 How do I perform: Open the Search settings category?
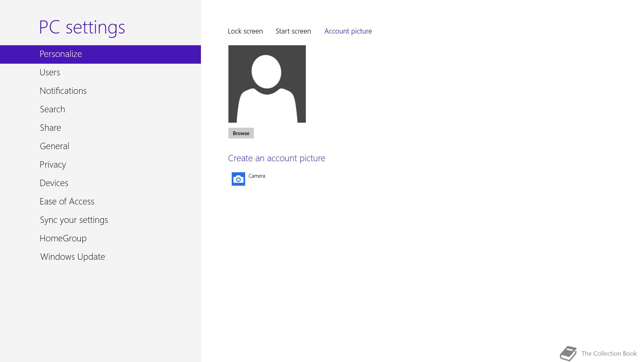tap(100, 109)
